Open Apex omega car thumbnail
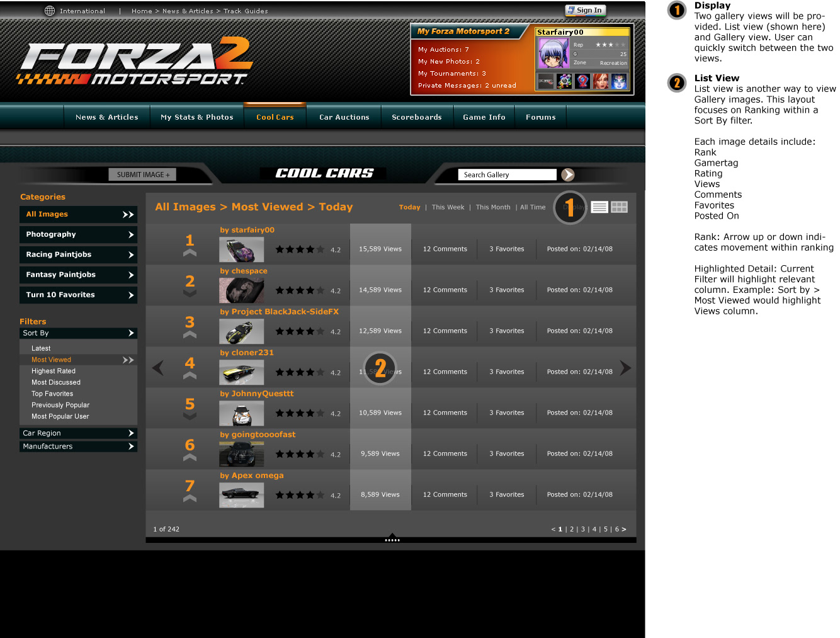840x638 pixels. coord(241,496)
